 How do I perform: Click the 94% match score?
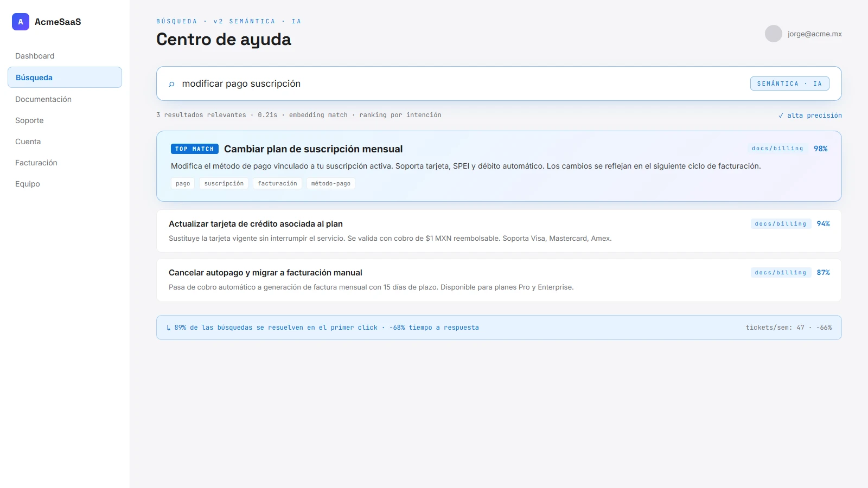coord(823,224)
